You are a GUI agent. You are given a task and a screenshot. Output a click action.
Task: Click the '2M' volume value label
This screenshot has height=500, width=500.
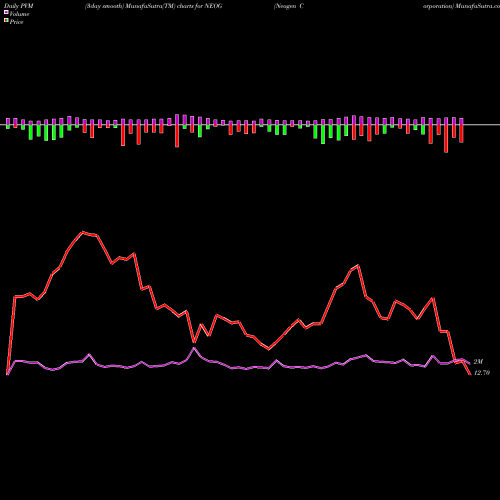click(x=478, y=362)
